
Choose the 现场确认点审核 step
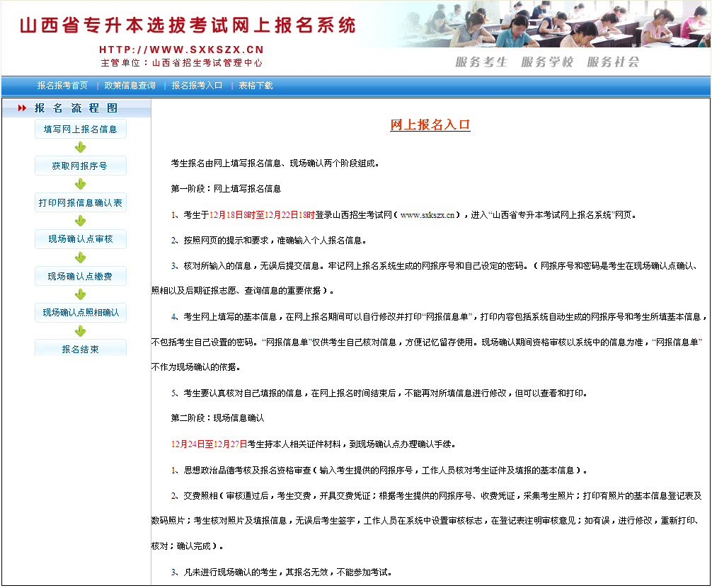click(x=81, y=239)
